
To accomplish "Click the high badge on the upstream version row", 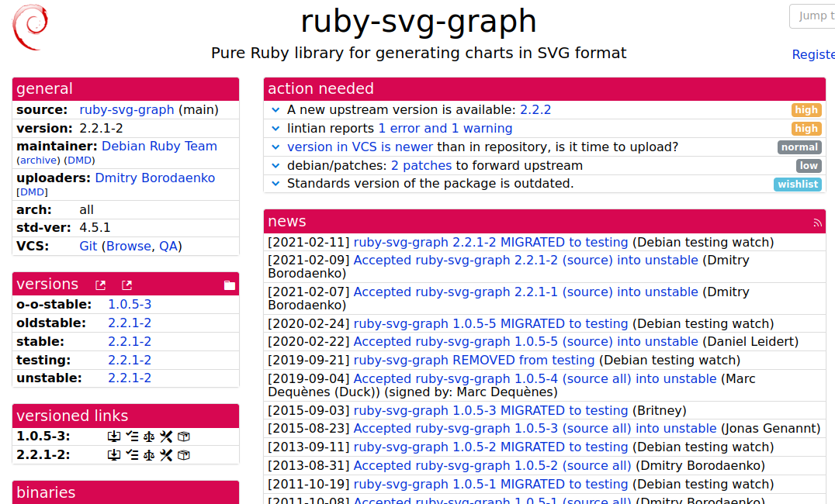I will coord(806,110).
